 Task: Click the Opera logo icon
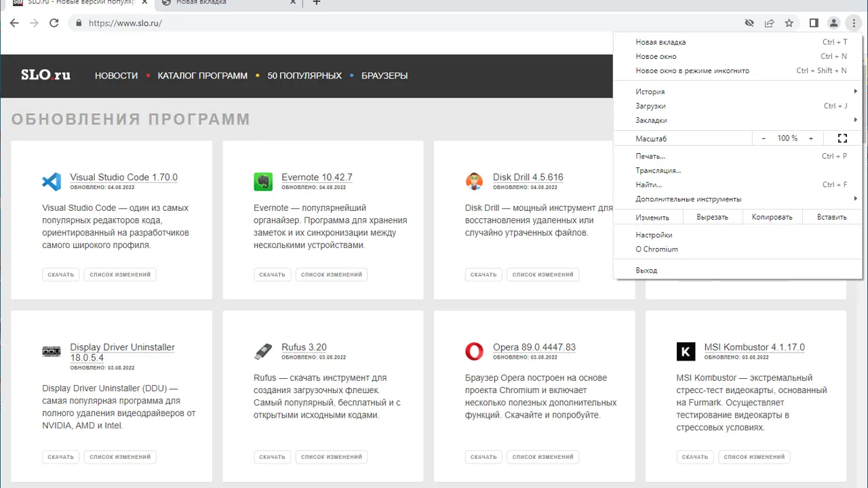(474, 351)
